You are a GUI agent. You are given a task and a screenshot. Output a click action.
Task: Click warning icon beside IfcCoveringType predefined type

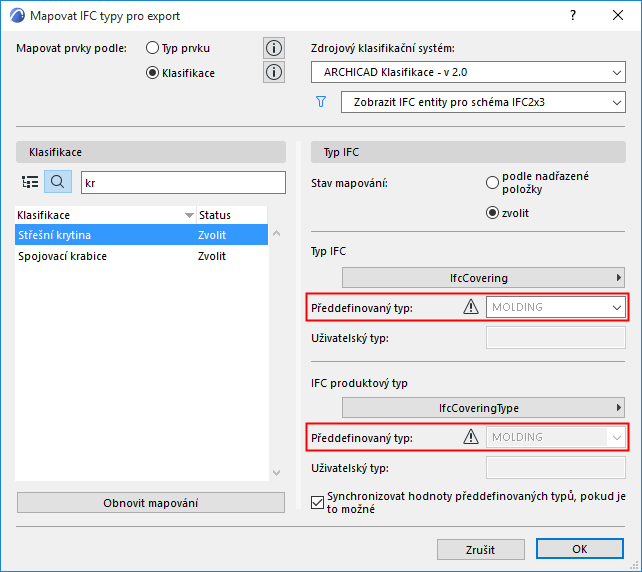[x=471, y=437]
